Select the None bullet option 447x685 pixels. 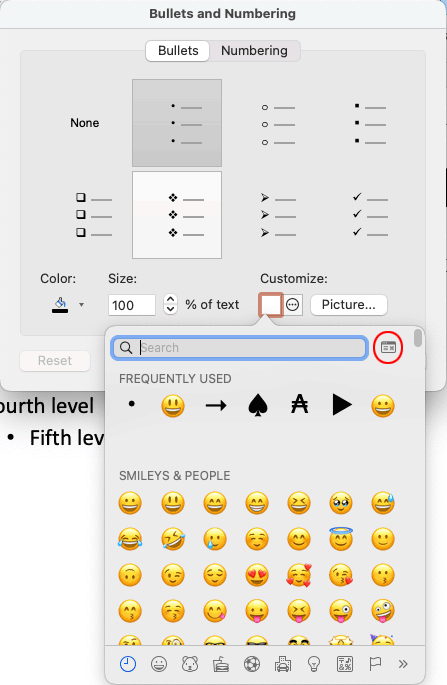pos(84,123)
